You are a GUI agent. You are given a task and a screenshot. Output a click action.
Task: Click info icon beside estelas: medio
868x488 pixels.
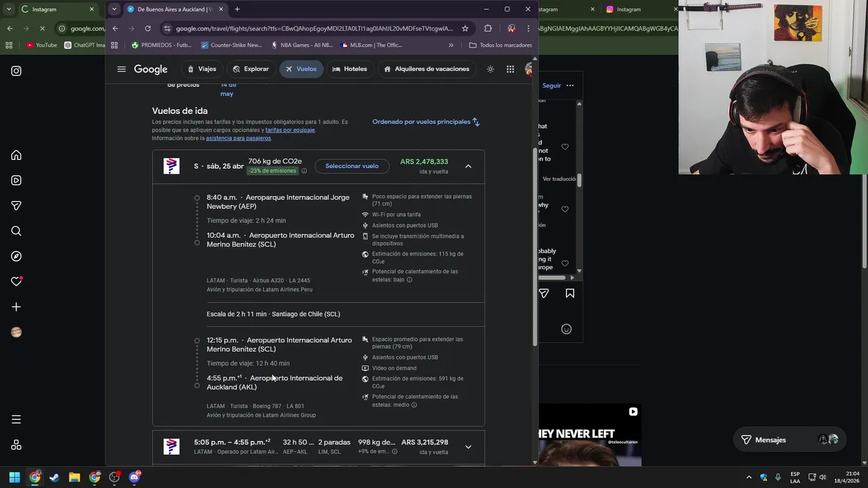point(414,405)
